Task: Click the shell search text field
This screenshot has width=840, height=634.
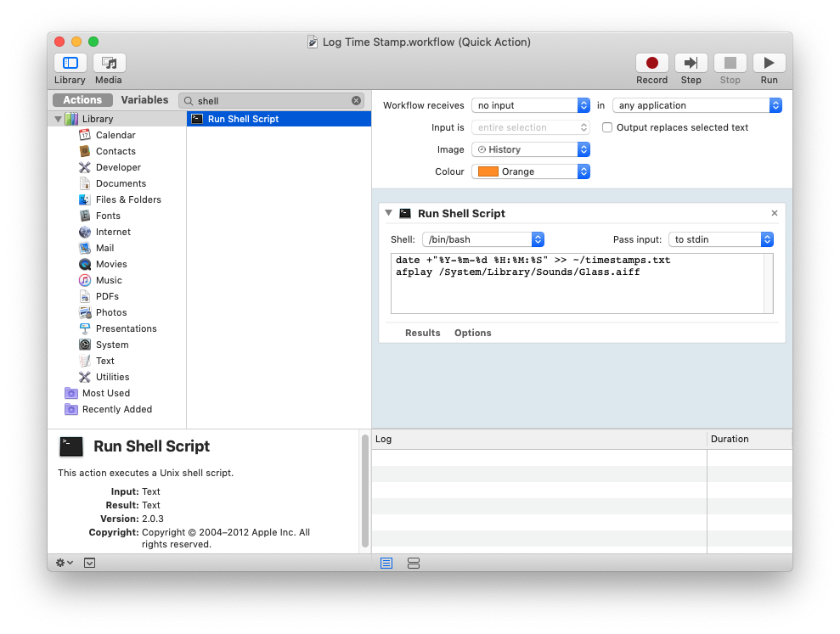Action: point(272,101)
